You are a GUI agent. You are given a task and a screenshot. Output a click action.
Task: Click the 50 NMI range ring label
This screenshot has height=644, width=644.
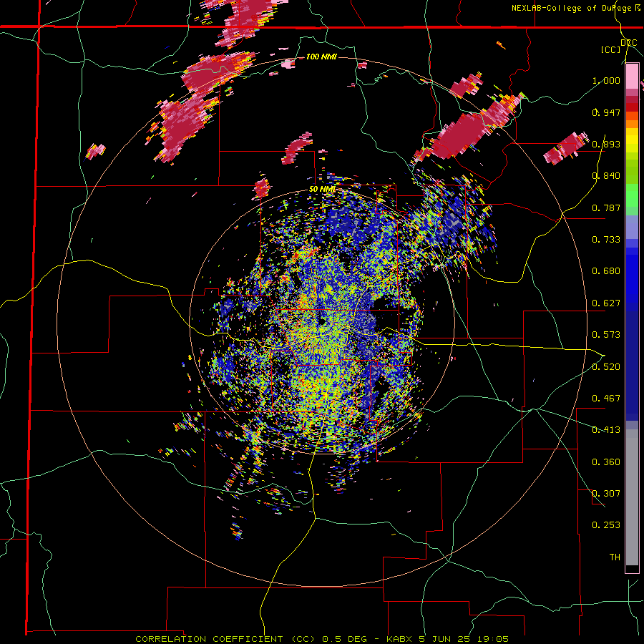(x=322, y=190)
